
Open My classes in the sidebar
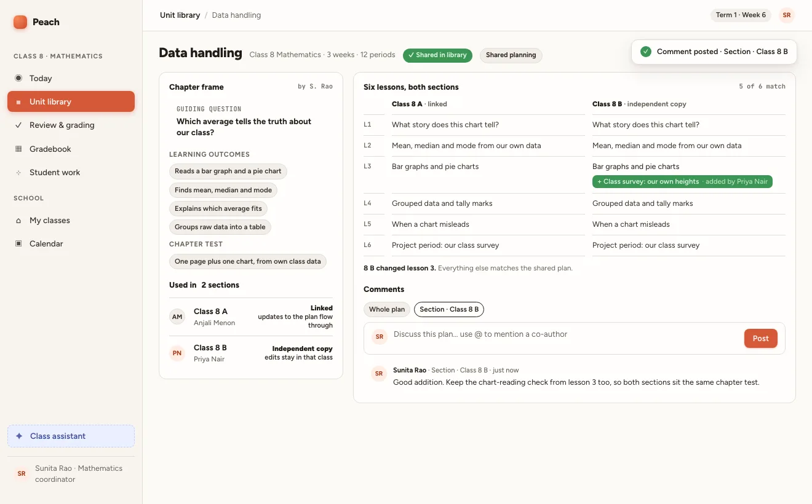click(x=71, y=221)
